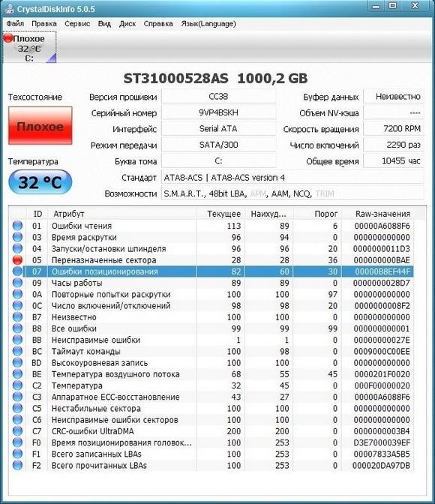Click raw value 00000A6088F6 of Ошибки чтения

(382, 226)
